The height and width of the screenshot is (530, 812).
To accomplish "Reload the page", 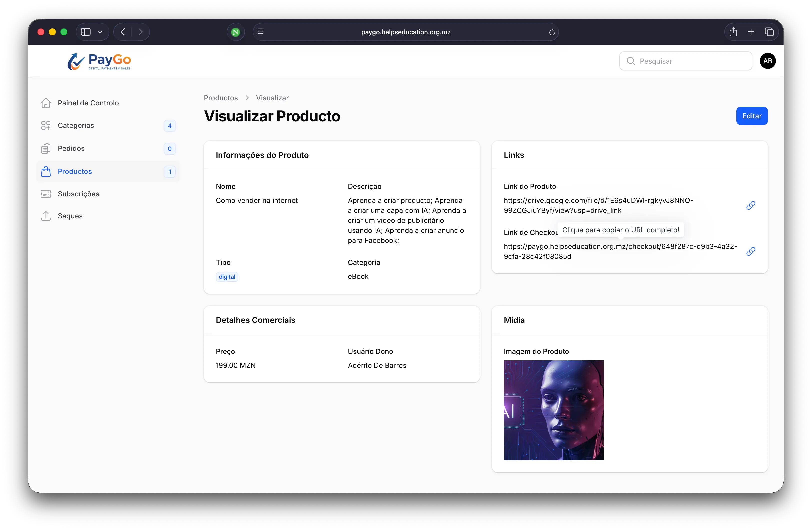I will (x=552, y=32).
